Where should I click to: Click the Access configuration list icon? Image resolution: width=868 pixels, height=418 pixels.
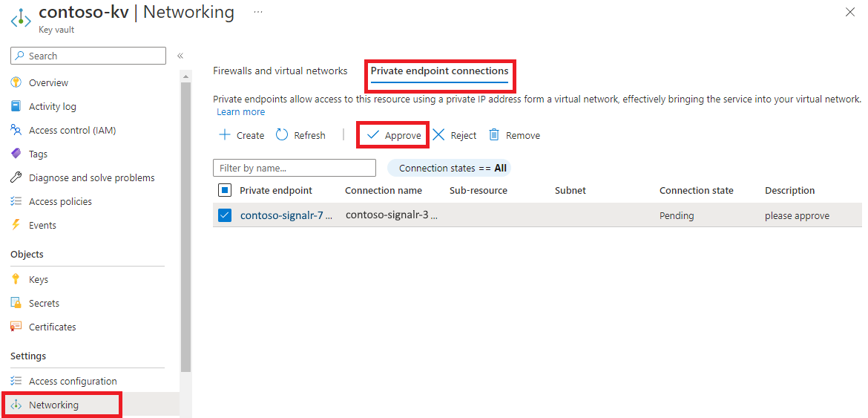(x=16, y=382)
